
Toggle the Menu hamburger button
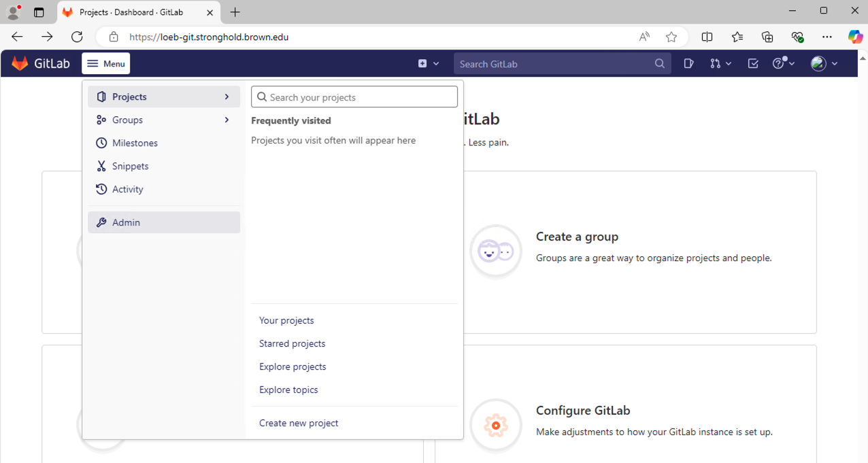(x=106, y=64)
